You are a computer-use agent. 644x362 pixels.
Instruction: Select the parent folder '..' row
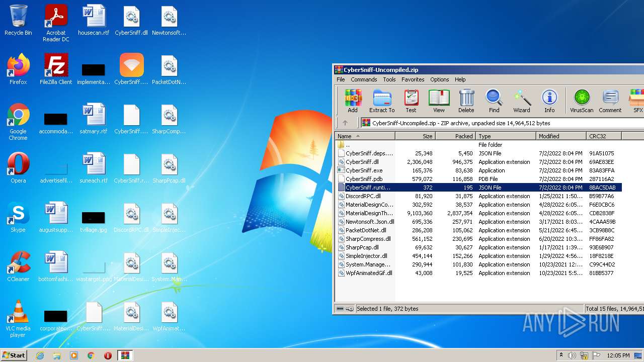click(479, 145)
